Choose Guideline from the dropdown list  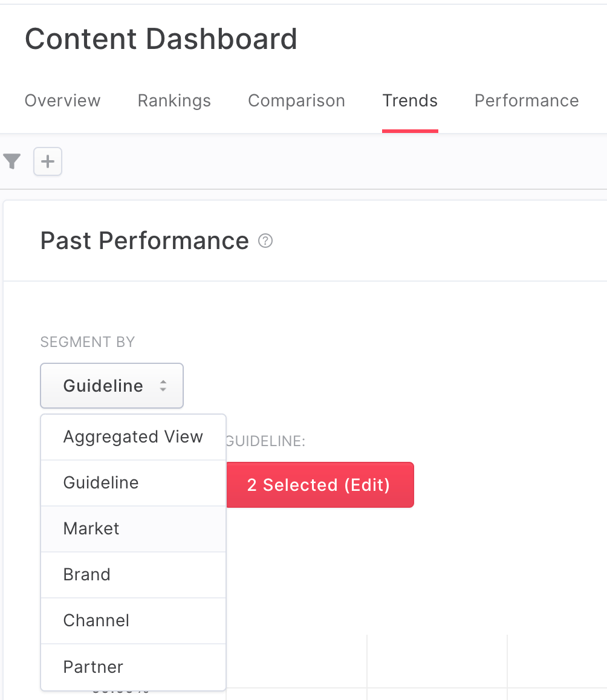133,483
